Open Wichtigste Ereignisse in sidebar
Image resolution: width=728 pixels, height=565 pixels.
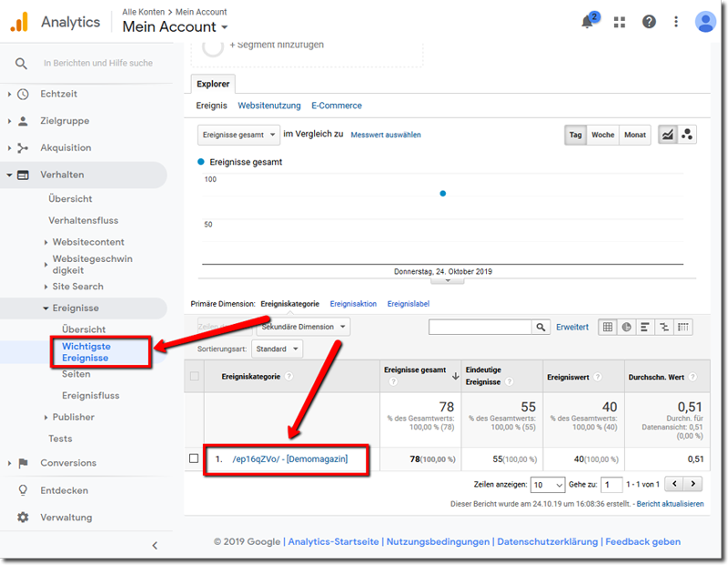coord(86,352)
